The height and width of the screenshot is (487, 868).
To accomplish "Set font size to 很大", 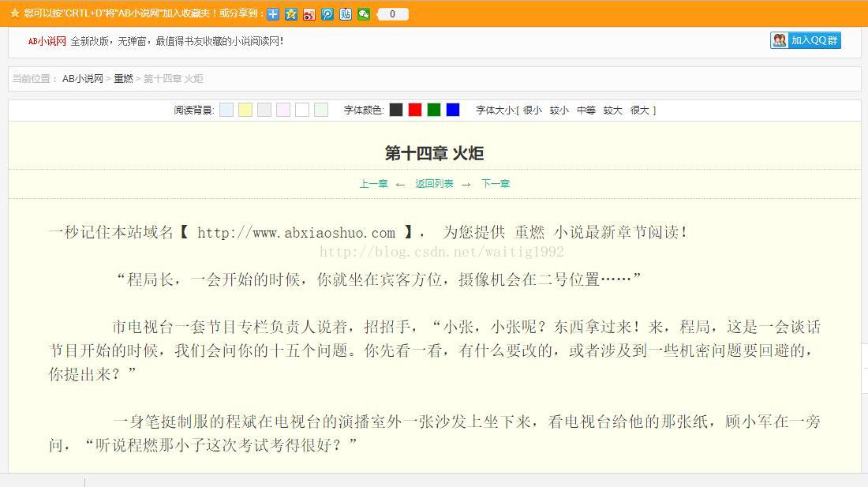I will point(640,111).
